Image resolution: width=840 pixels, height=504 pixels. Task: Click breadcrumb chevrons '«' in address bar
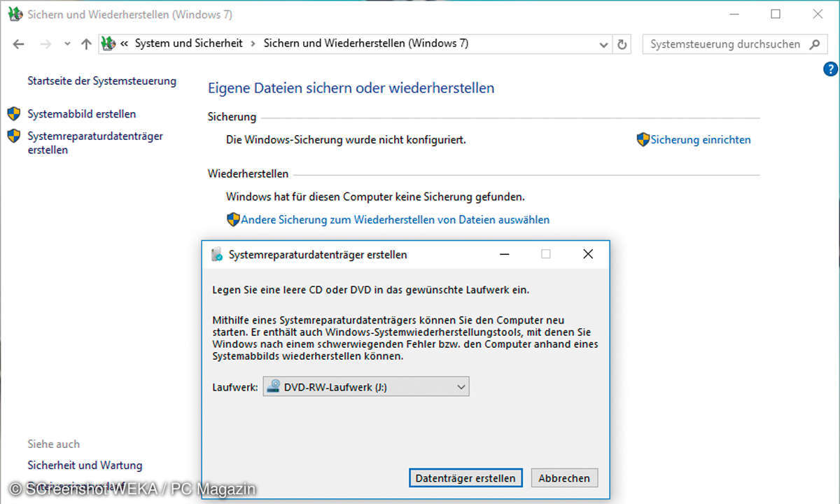pyautogui.click(x=125, y=43)
